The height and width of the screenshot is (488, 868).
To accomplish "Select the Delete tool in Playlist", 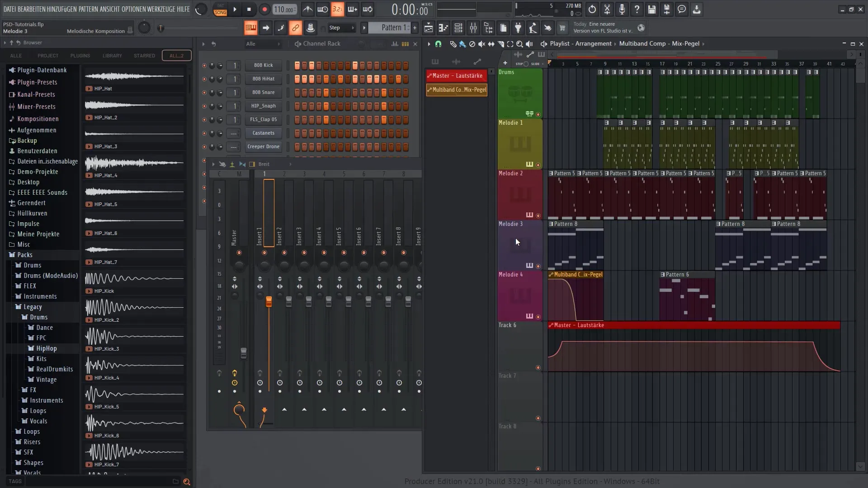I will (x=472, y=44).
